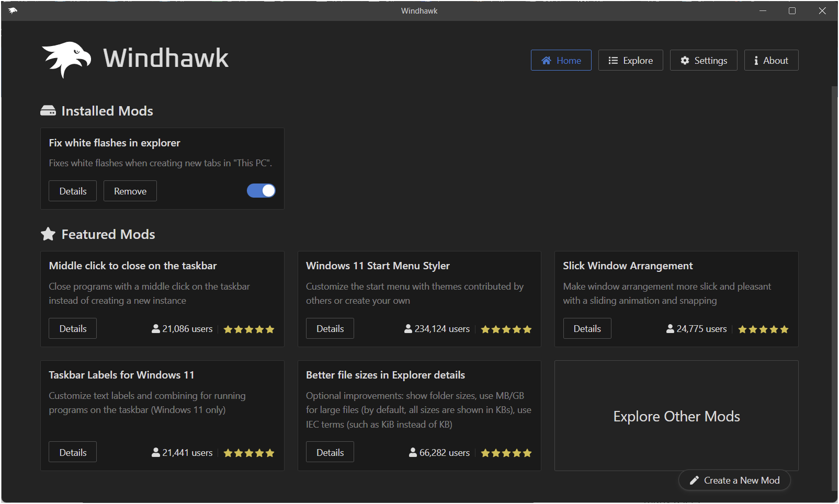Click user icon next to 66,282 users
The width and height of the screenshot is (839, 504).
pos(413,452)
